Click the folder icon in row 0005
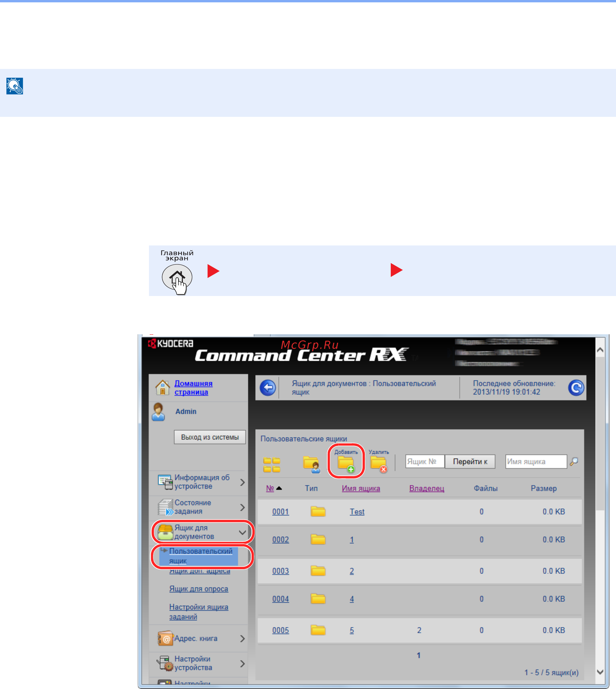Image resolution: width=616 pixels, height=689 pixels. (318, 630)
